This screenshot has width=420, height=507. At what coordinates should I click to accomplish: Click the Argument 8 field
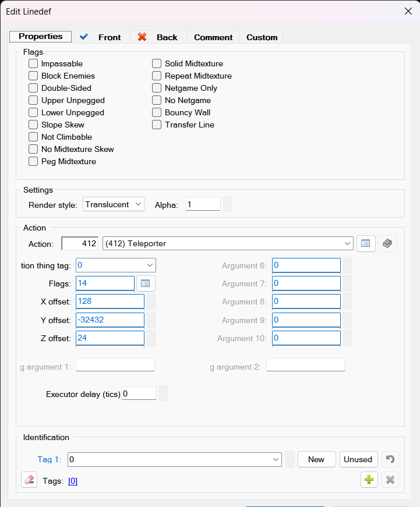coord(306,302)
